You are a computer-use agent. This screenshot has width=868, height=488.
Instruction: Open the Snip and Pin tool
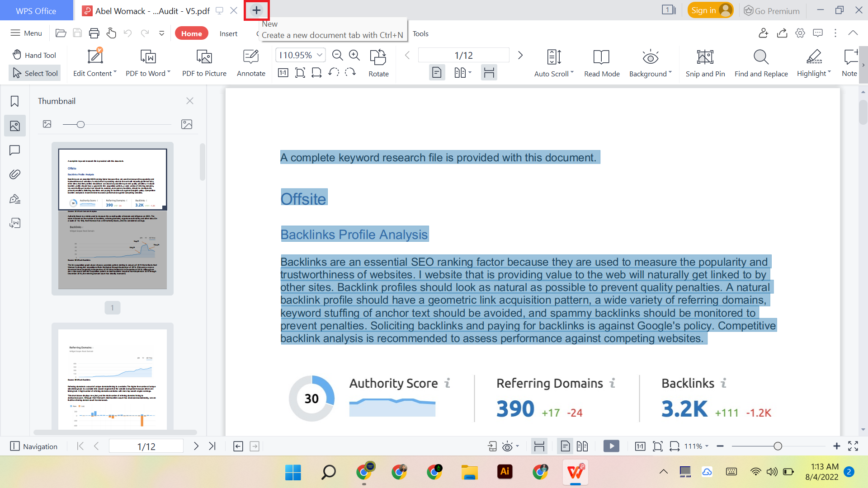(705, 63)
